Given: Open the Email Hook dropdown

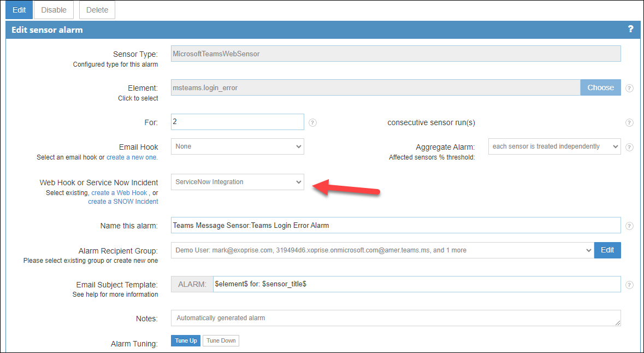Looking at the screenshot, I should pos(237,146).
